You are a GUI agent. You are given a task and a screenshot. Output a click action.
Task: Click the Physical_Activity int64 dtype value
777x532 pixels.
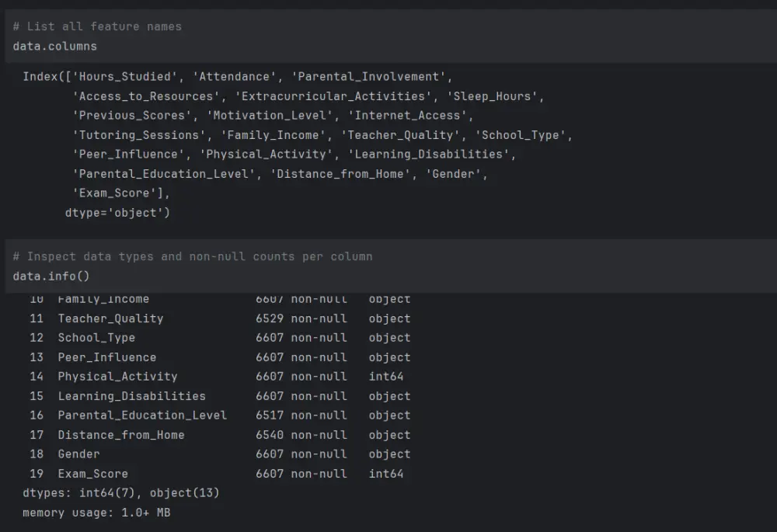386,377
